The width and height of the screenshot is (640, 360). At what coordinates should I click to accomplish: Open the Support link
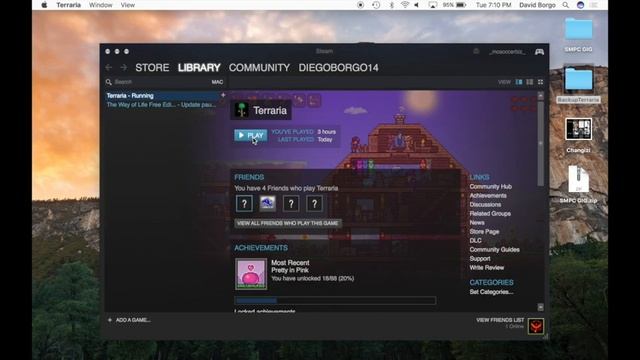(480, 258)
